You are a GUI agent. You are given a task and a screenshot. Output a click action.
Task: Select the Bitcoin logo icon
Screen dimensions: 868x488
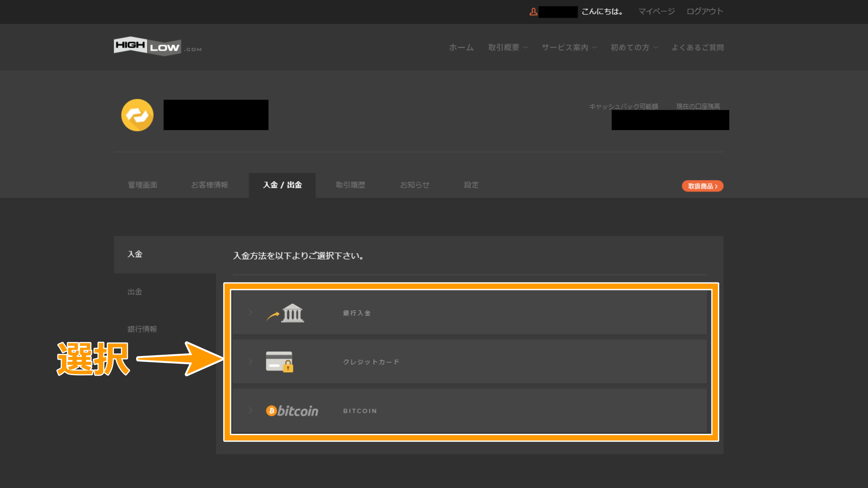click(292, 410)
